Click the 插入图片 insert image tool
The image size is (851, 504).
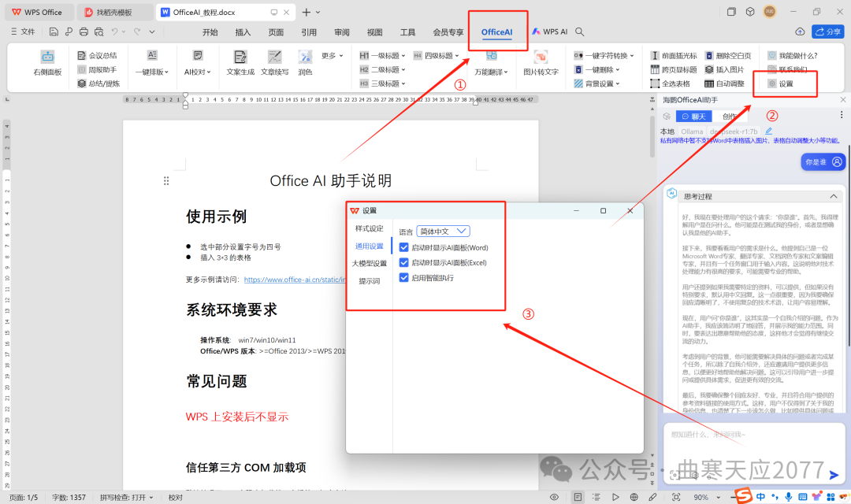[x=724, y=69]
